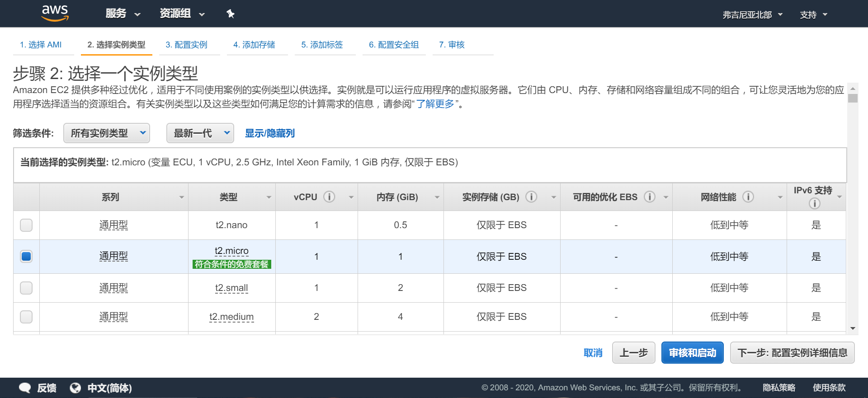Click the pin shortcut icon in header
The image size is (868, 398).
coord(231,14)
